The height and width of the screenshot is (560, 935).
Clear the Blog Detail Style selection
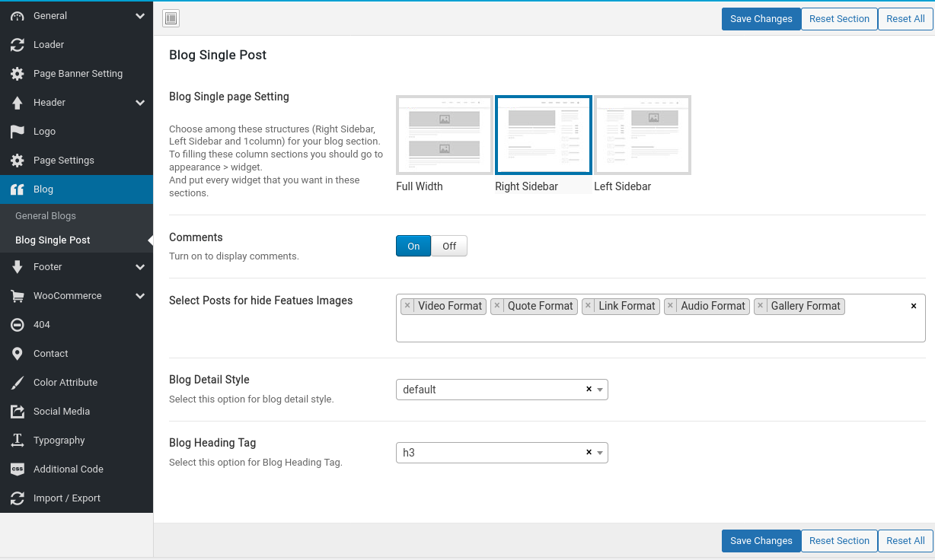589,389
